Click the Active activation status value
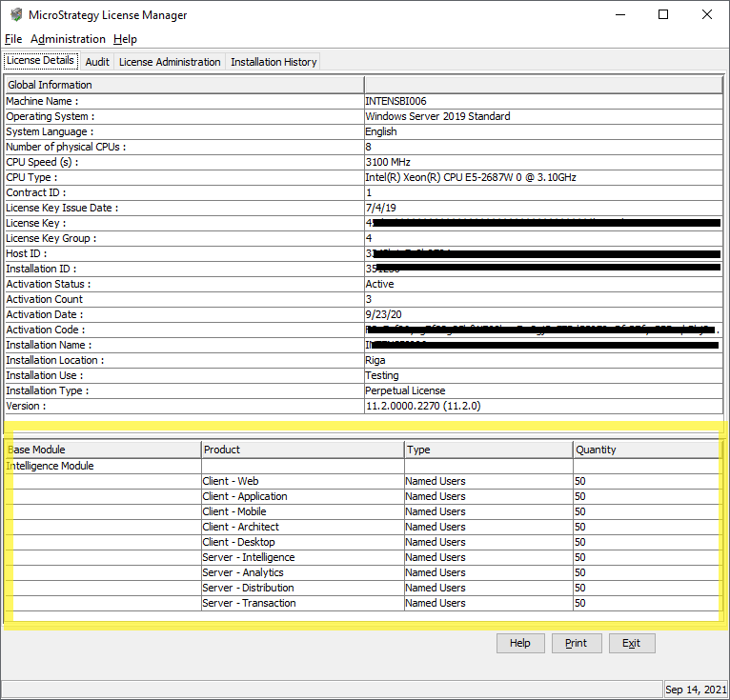Image resolution: width=730 pixels, height=700 pixels. [379, 284]
